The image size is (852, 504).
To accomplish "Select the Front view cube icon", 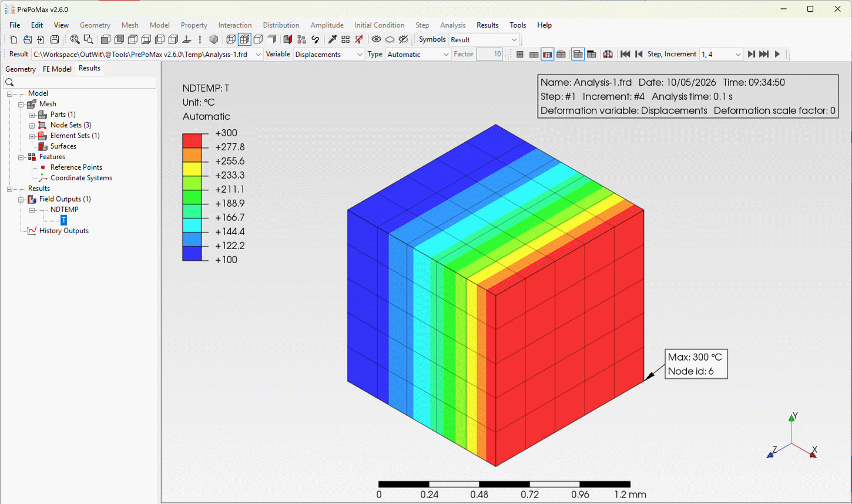I will pyautogui.click(x=106, y=39).
